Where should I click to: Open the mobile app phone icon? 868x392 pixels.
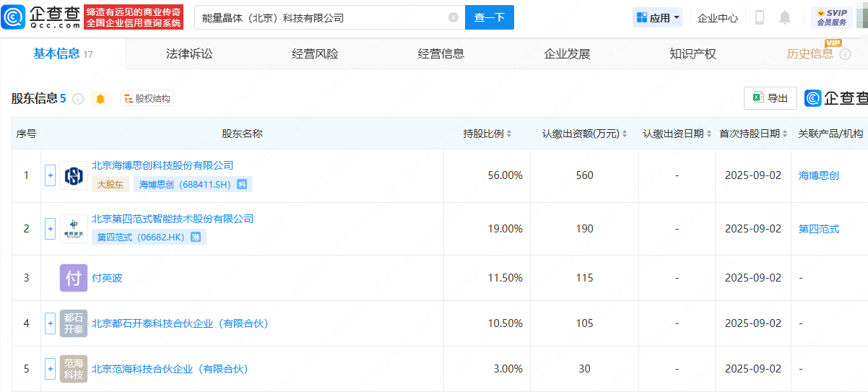tap(759, 17)
